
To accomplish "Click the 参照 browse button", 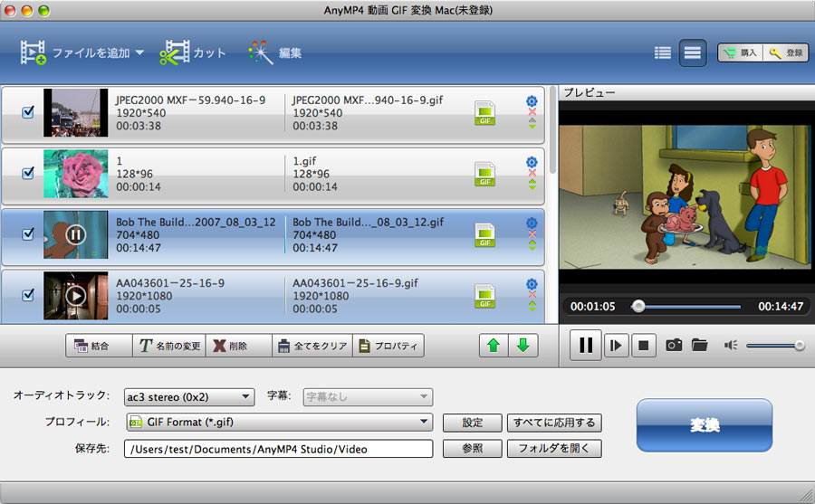I will (x=472, y=448).
